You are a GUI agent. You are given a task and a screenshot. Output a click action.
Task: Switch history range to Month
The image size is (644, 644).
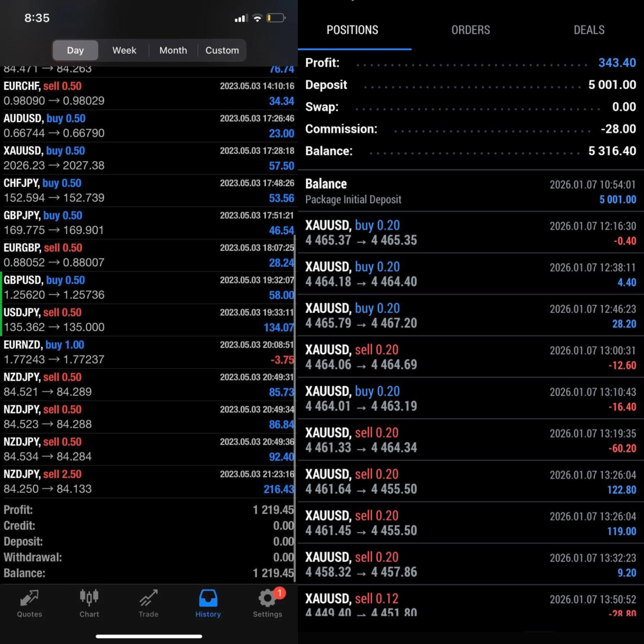[x=173, y=50]
